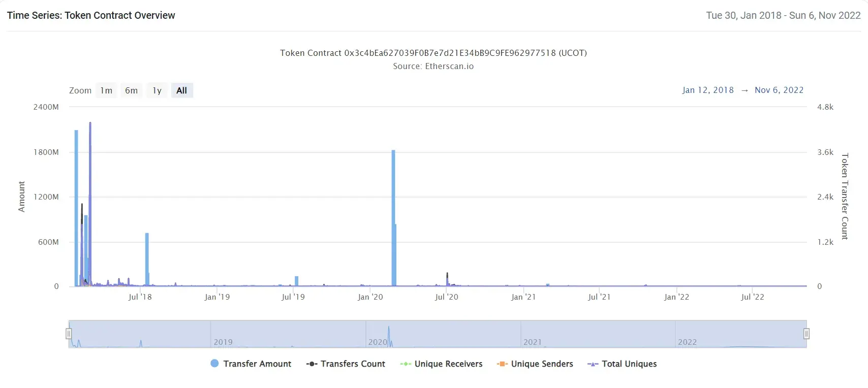This screenshot has height=388, width=868.
Task: Set zoom range to 1m
Action: coord(106,90)
